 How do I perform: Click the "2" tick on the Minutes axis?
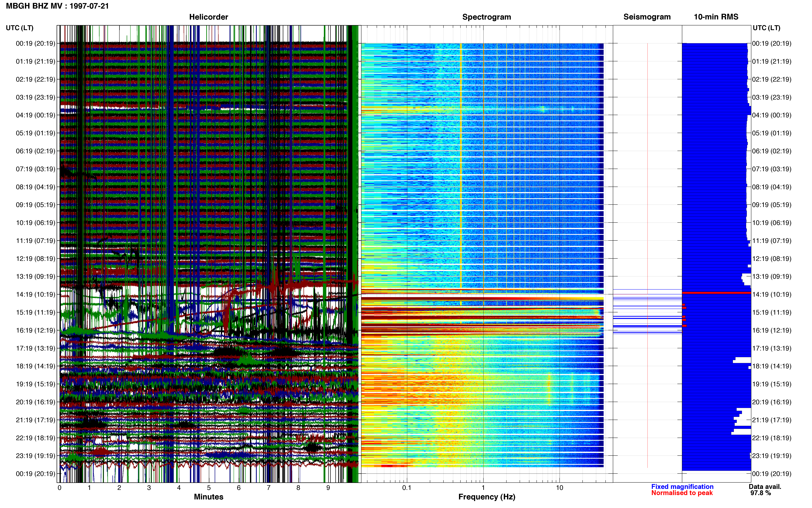[119, 488]
